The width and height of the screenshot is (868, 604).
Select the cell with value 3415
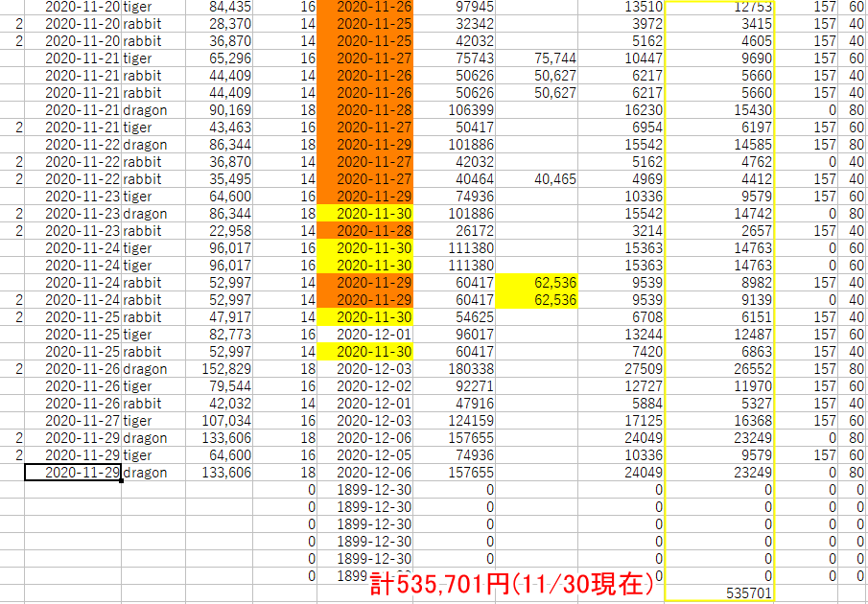tap(719, 24)
